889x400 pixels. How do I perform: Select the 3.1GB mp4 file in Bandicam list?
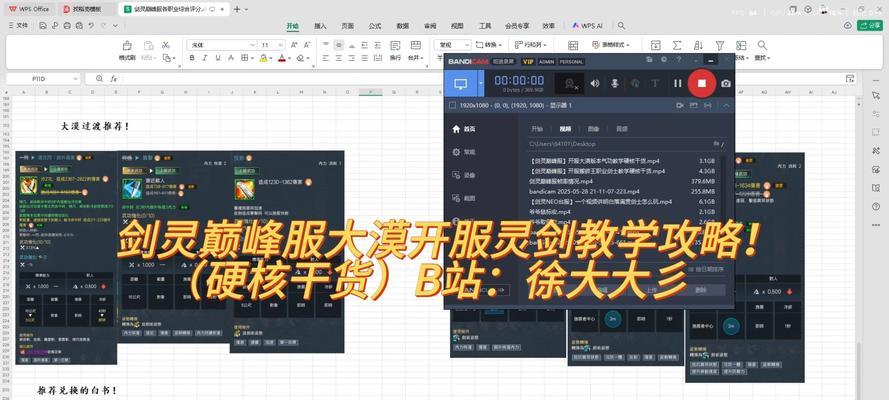[622, 161]
